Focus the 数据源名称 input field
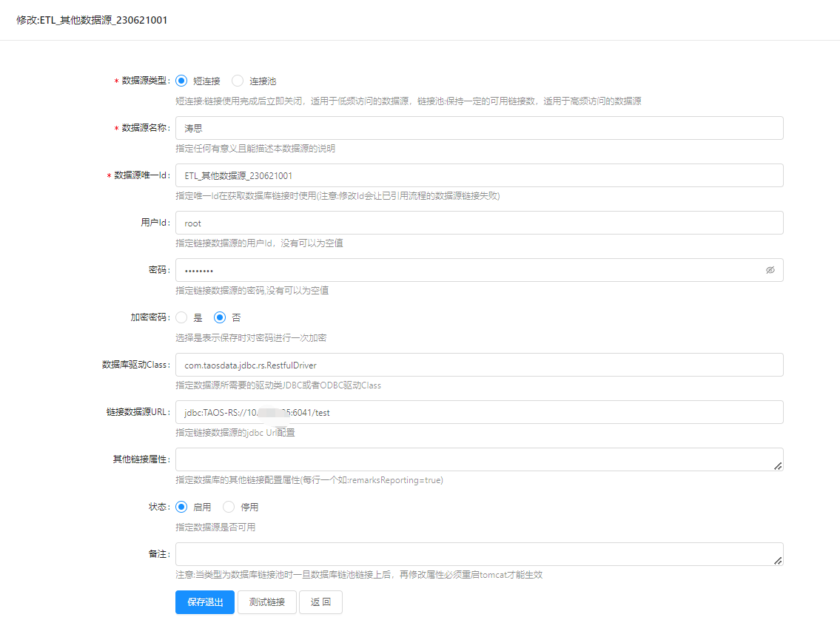 coord(479,128)
